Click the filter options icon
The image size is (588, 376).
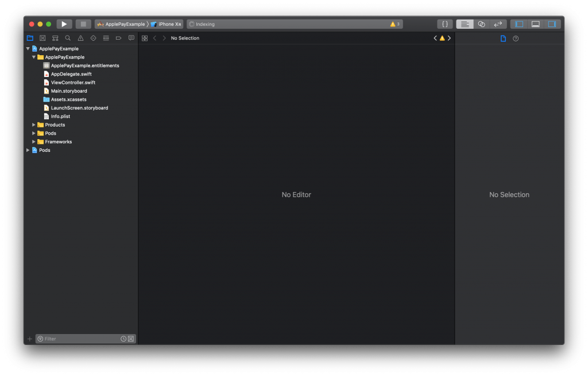coord(40,339)
